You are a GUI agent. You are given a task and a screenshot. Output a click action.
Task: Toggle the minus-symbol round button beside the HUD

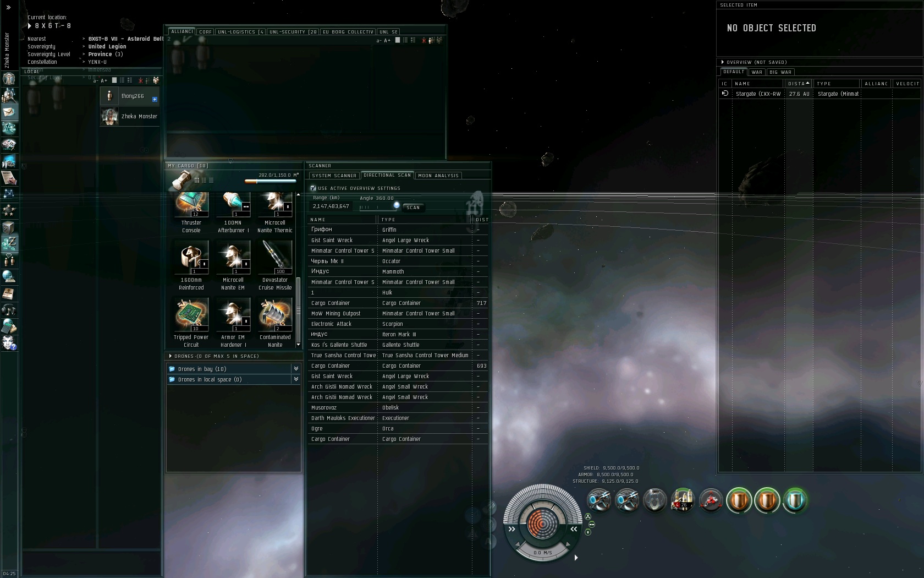click(592, 525)
